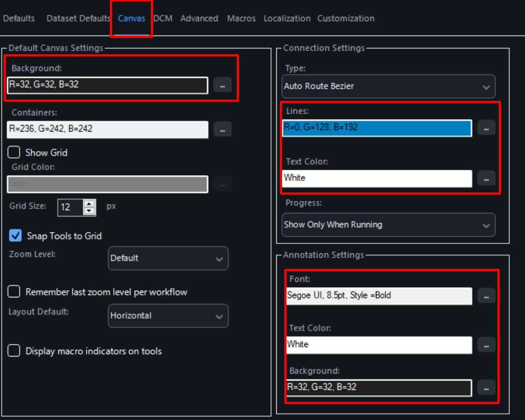This screenshot has width=525, height=420.
Task: Check Display macro indicators on tools
Action: [x=13, y=350]
